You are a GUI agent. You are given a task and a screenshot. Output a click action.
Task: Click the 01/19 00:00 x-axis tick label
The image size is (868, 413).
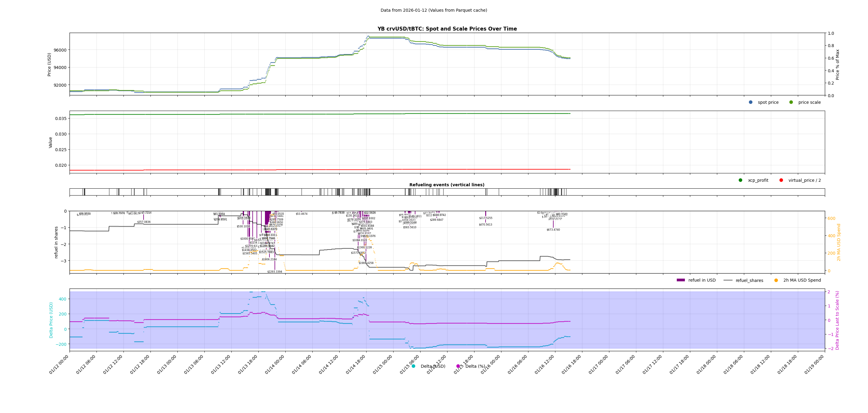pos(814,365)
